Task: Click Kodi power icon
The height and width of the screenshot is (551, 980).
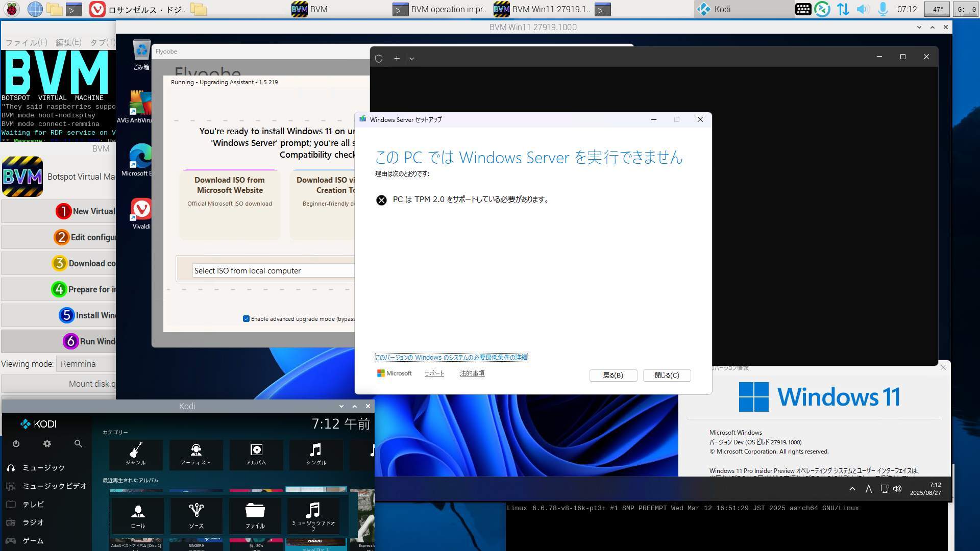Action: 16,444
